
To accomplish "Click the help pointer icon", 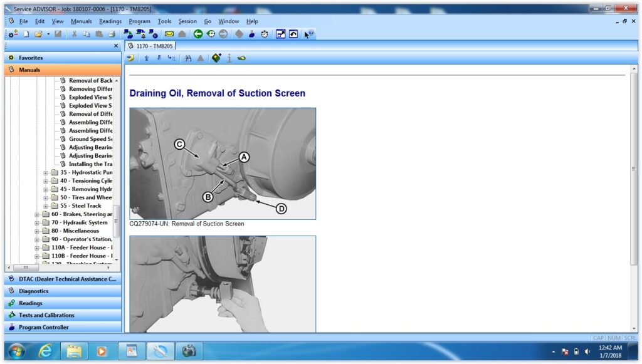I will [x=309, y=34].
